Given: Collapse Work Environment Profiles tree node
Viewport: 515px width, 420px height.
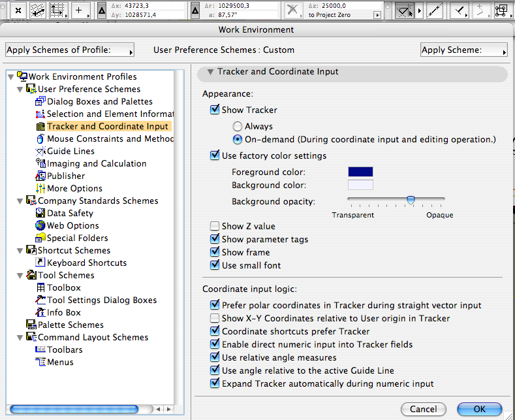Looking at the screenshot, I should [11, 77].
